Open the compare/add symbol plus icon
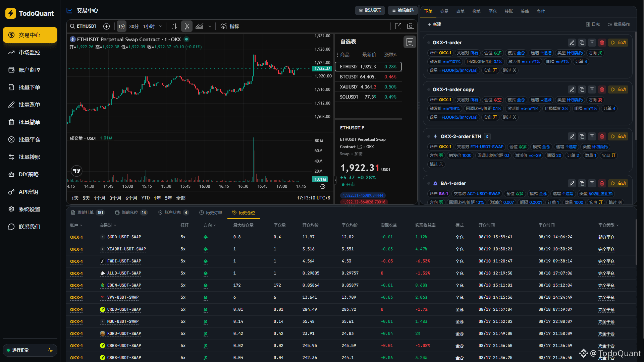Viewport: 644px width, 362px height. pyautogui.click(x=106, y=26)
